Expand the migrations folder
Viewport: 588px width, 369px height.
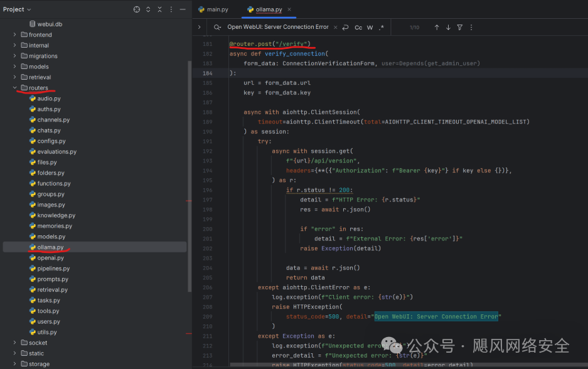[x=14, y=55]
